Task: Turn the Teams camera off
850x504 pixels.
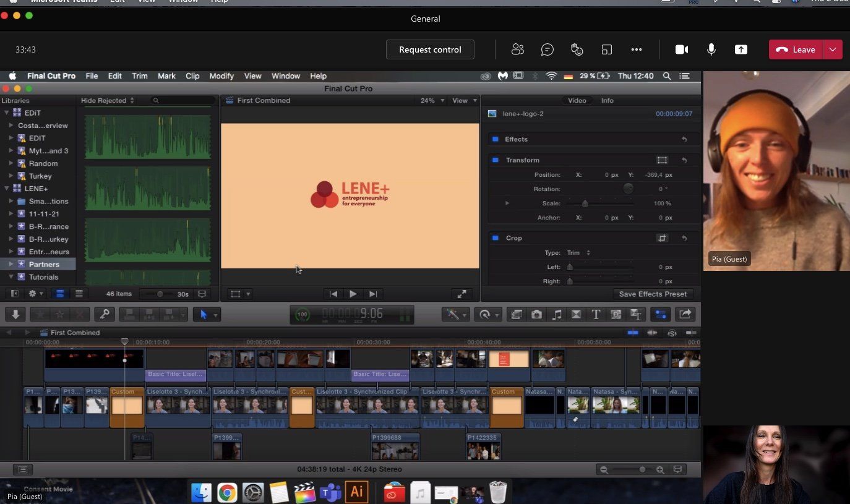Action: click(682, 49)
